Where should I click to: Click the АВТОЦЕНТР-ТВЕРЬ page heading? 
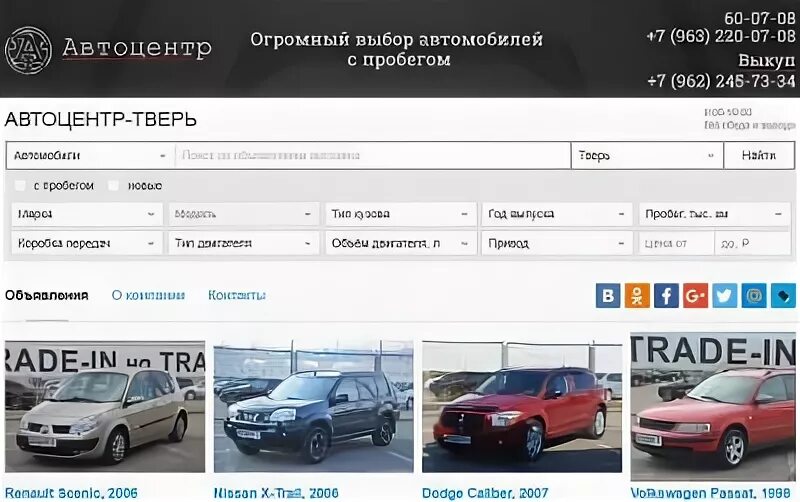pyautogui.click(x=101, y=119)
